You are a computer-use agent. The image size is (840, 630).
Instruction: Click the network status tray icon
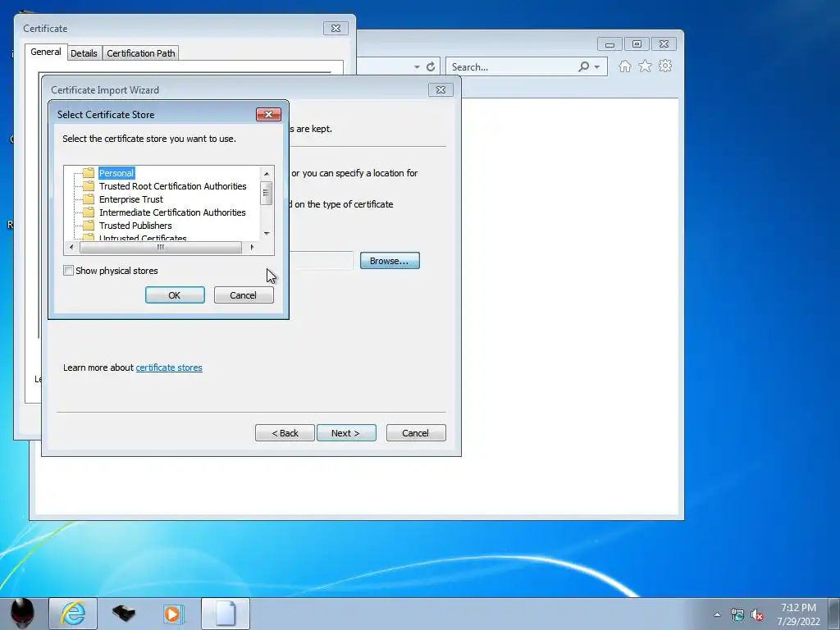tap(737, 614)
